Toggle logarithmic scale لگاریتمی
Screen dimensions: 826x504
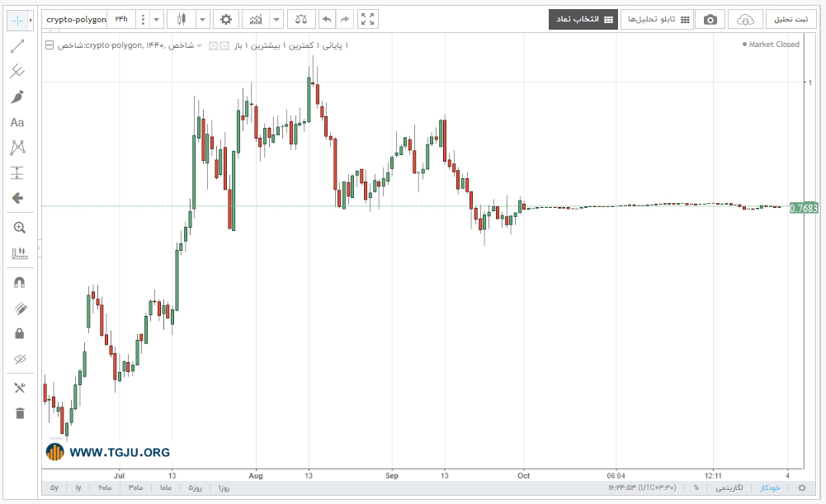(729, 488)
